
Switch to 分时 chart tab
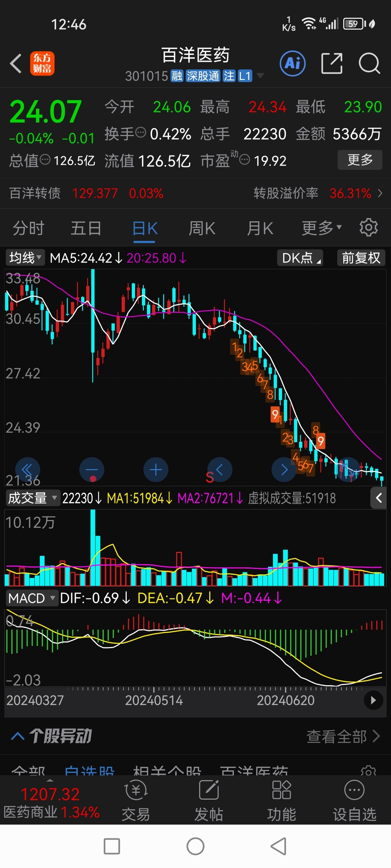28,229
